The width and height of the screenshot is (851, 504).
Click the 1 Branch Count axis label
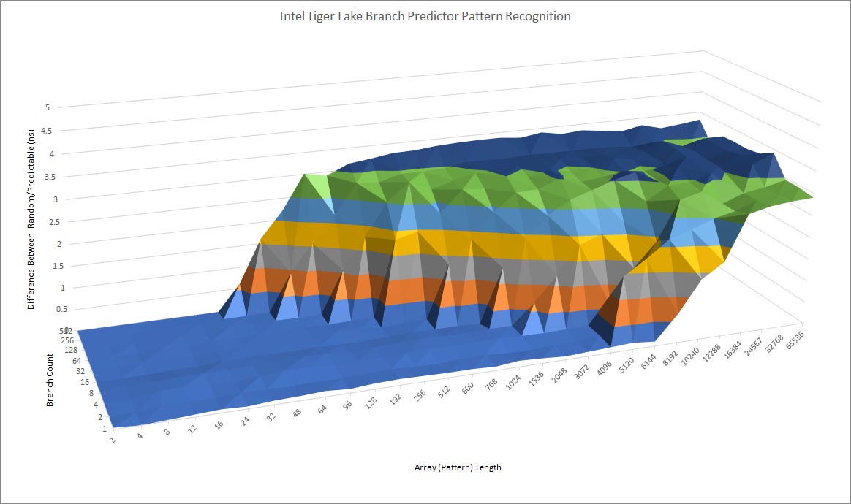click(105, 429)
